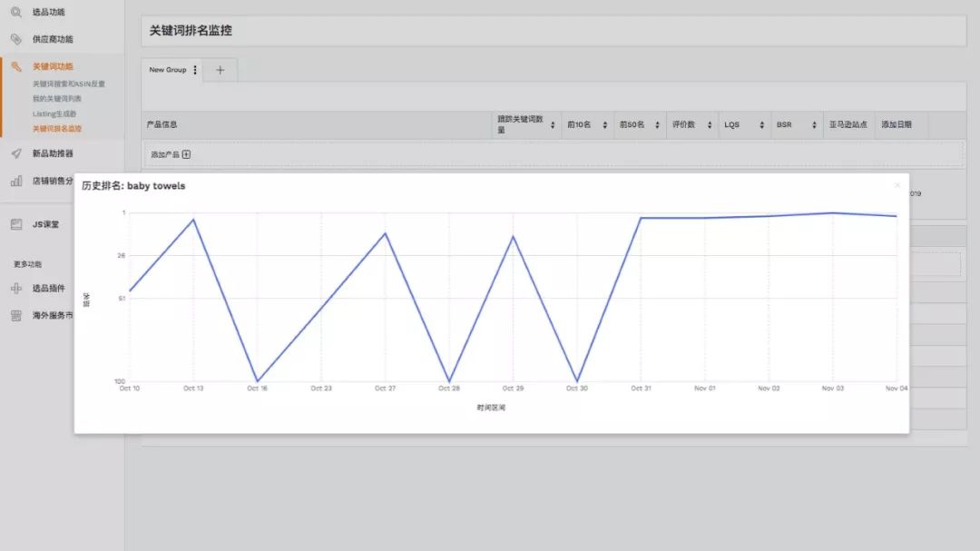Click the 店铺销售 bar chart icon
Image resolution: width=980 pixels, height=551 pixels.
[15, 181]
